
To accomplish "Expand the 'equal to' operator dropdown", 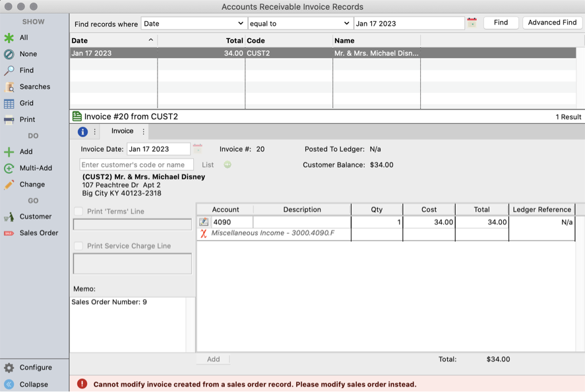I will (x=300, y=24).
